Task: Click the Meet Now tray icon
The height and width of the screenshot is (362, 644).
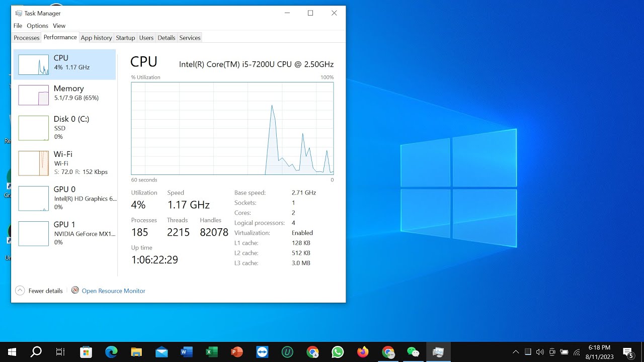Action: (x=552, y=352)
